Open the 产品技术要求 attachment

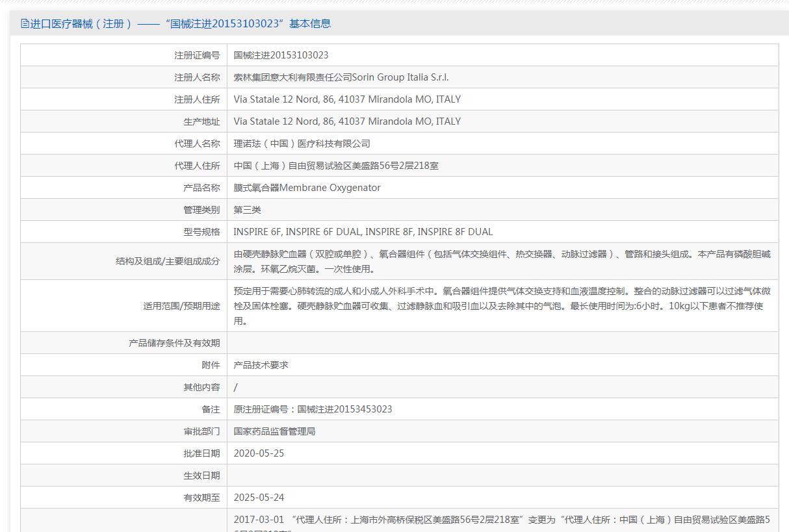(x=261, y=365)
